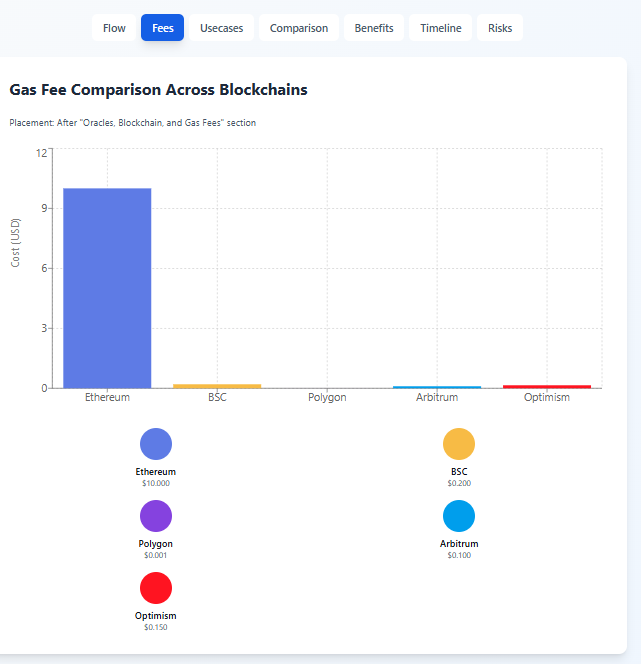The width and height of the screenshot is (641, 664).
Task: Click the Ethereum $10.000 legend value
Action: coord(156,483)
